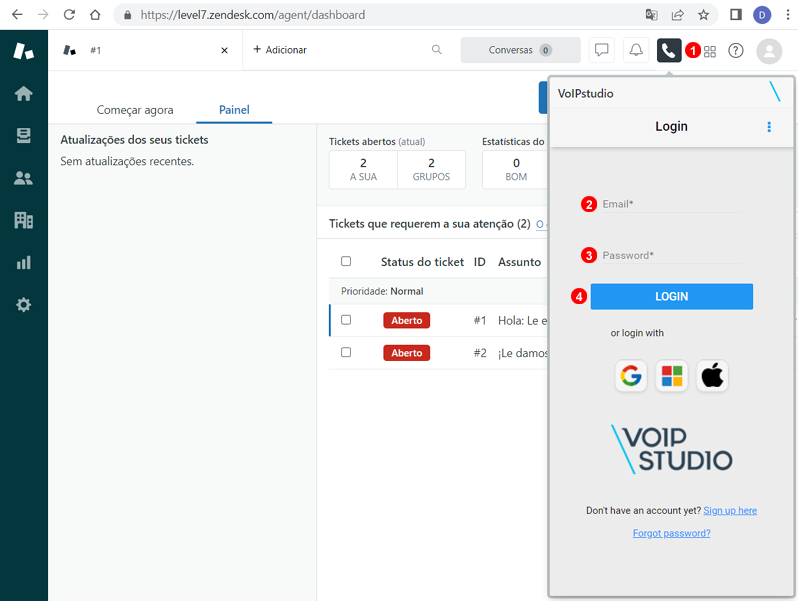
Task: Open the Zendesk products grid
Action: pos(710,51)
